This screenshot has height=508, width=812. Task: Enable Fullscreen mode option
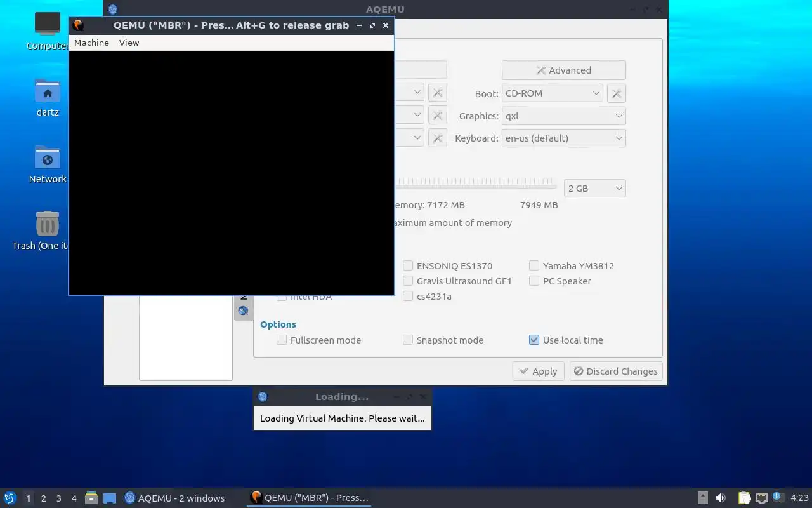[282, 340]
